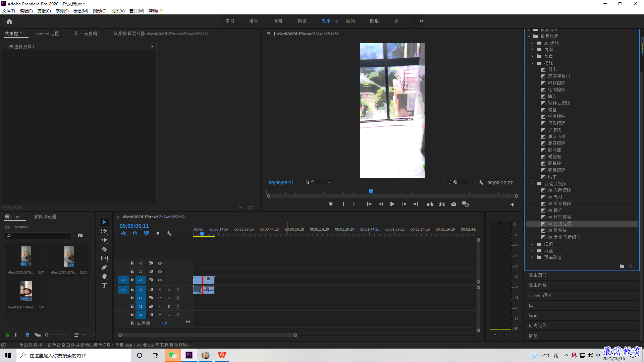Play the program monitor video
Image resolution: width=644 pixels, height=362 pixels.
(x=392, y=204)
